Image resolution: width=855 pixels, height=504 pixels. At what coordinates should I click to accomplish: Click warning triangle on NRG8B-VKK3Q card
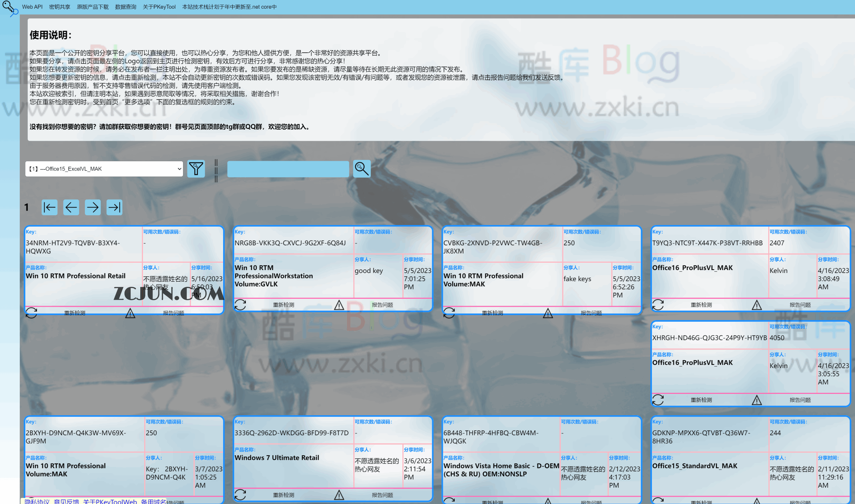pos(339,305)
